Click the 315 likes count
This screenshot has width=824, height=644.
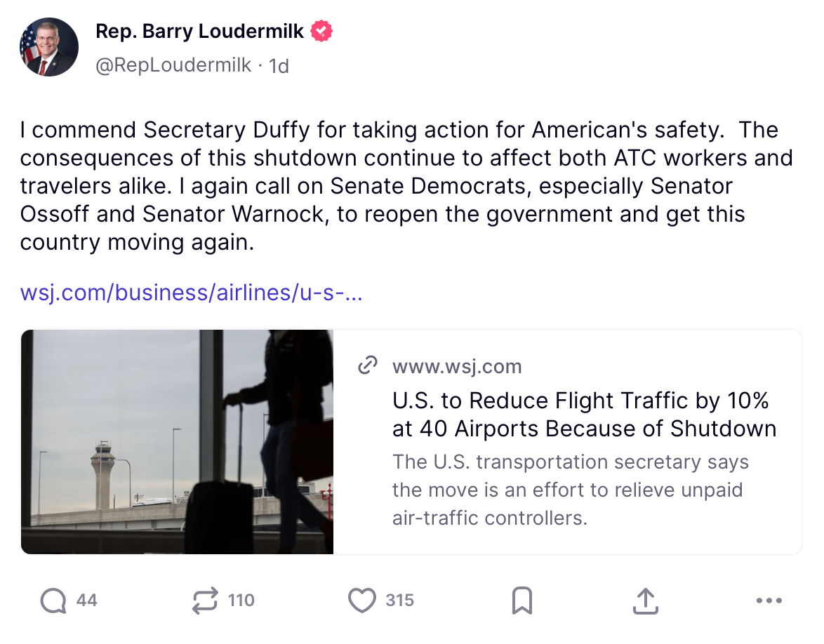(x=399, y=601)
